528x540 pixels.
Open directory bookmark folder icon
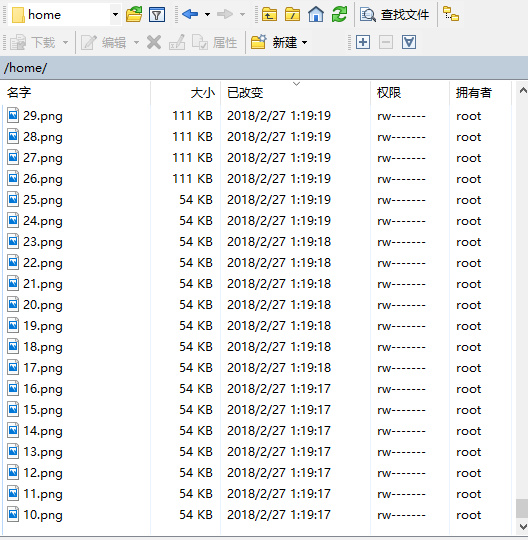tap(134, 14)
